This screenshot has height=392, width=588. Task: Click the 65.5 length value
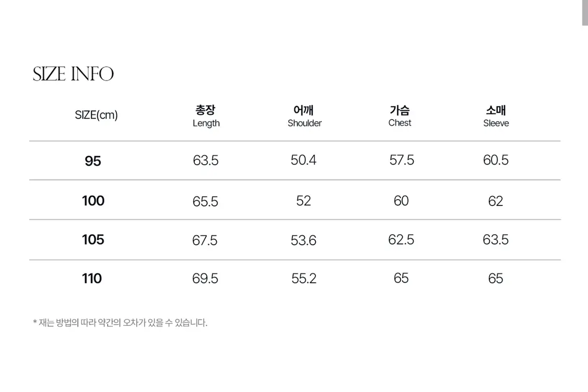coord(205,202)
